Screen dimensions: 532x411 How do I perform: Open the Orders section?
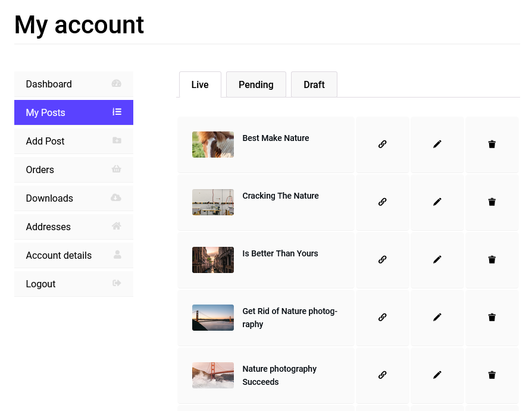pyautogui.click(x=74, y=170)
